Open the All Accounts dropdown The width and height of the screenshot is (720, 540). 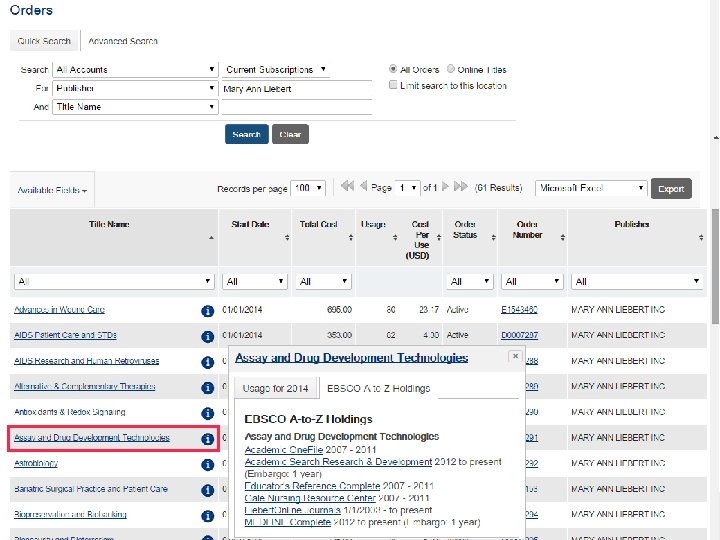click(x=135, y=69)
